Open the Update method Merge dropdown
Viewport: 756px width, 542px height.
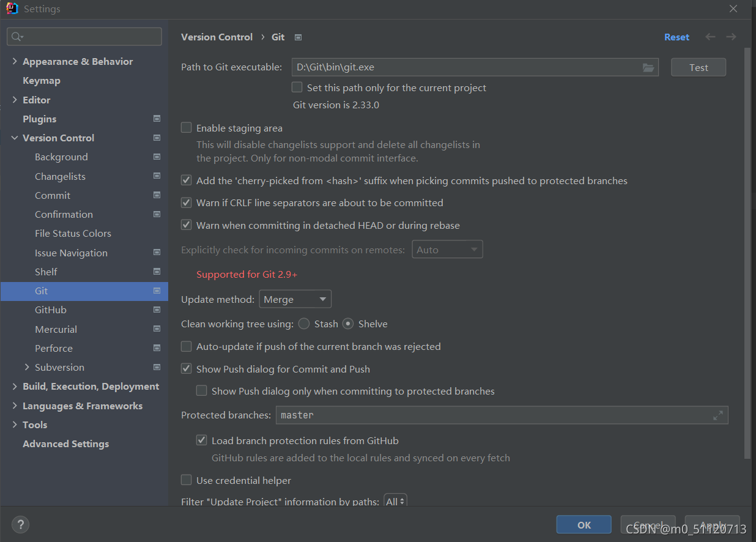295,299
